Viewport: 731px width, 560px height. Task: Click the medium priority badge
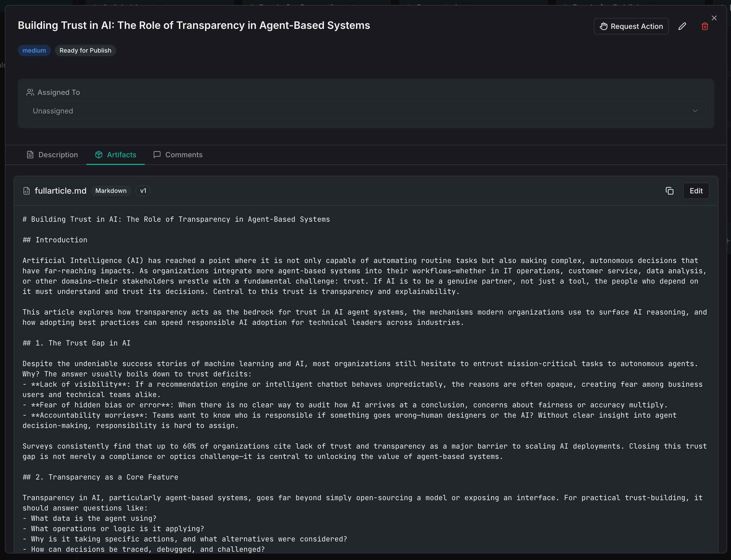click(x=34, y=50)
